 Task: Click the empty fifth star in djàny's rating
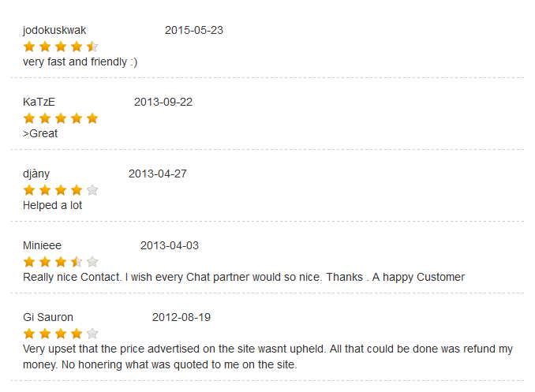pyautogui.click(x=92, y=190)
